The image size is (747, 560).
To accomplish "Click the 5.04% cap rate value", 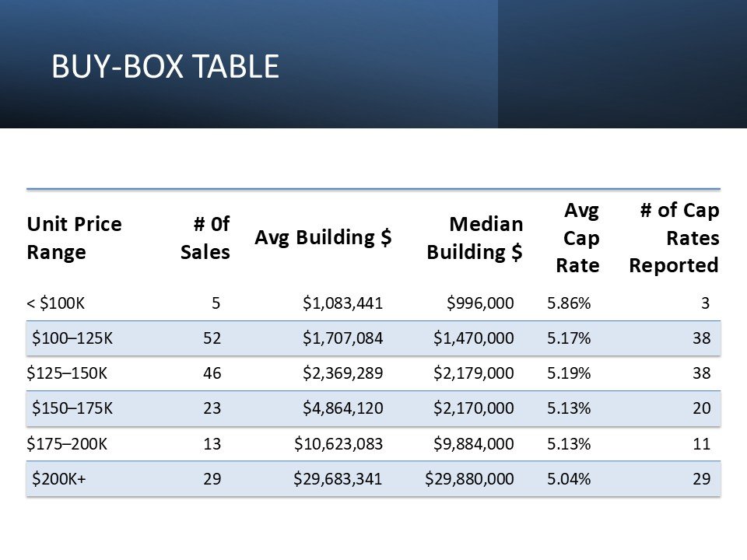I will [x=569, y=478].
